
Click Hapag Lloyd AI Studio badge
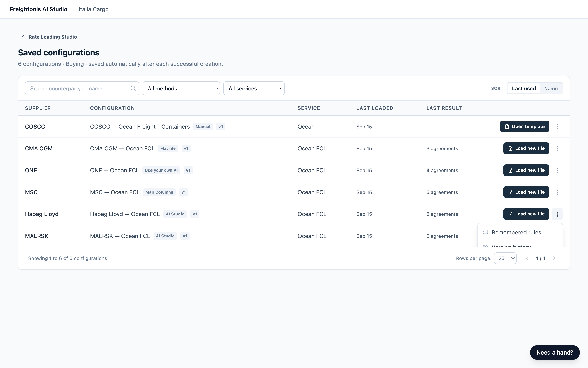[175, 214]
